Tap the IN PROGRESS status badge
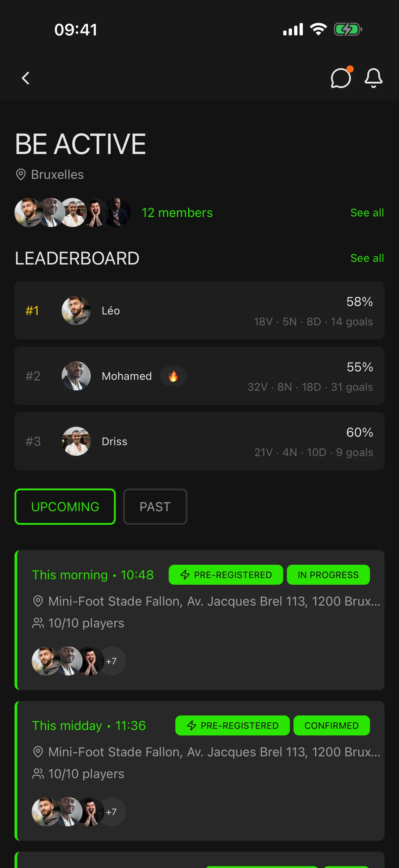 point(328,574)
